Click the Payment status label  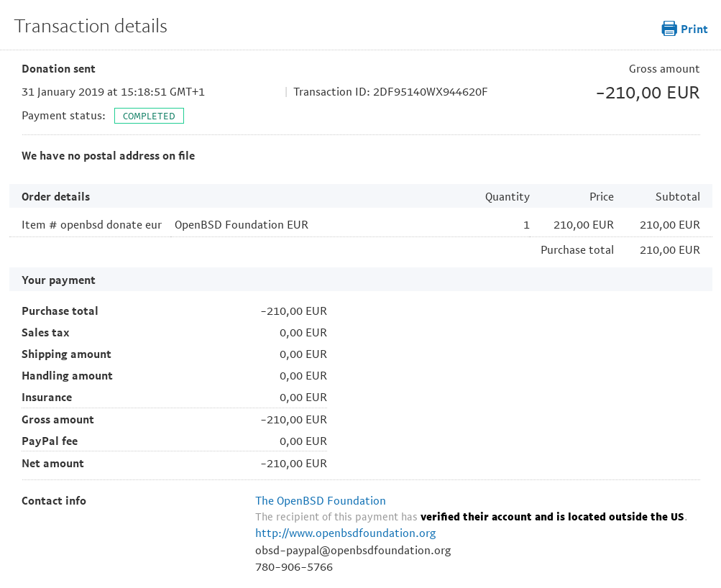coord(63,116)
